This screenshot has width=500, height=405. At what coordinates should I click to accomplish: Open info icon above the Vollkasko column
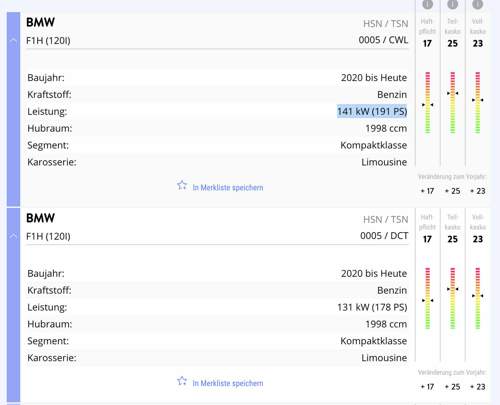pos(477,4)
